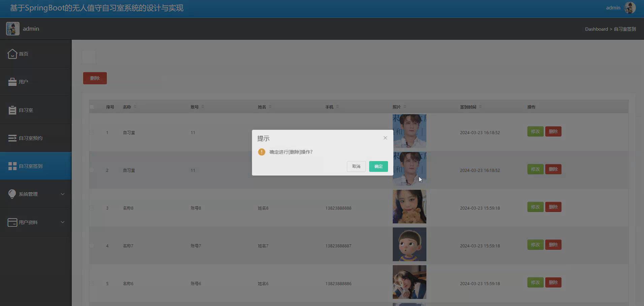Click phone number 13823888886
Image resolution: width=644 pixels, height=306 pixels.
coord(338,284)
